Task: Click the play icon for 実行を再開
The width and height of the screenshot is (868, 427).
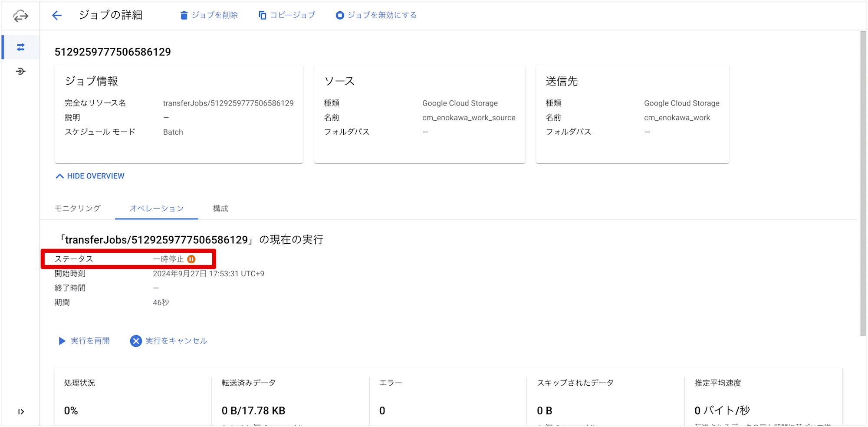Action: point(62,341)
